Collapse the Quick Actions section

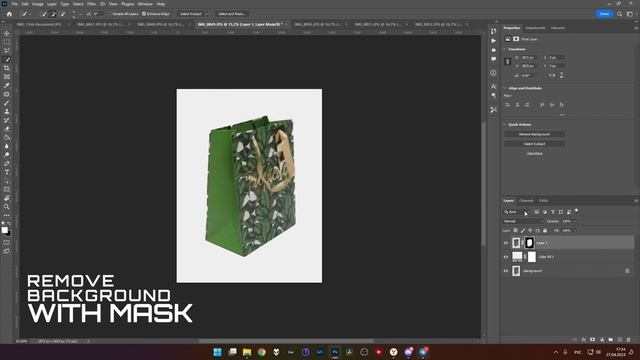pyautogui.click(x=505, y=124)
